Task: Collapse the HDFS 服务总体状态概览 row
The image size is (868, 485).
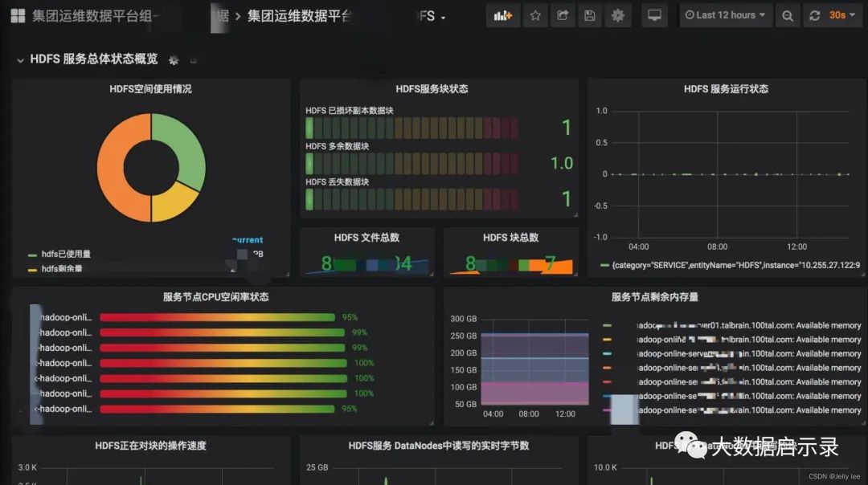Action: [x=20, y=59]
